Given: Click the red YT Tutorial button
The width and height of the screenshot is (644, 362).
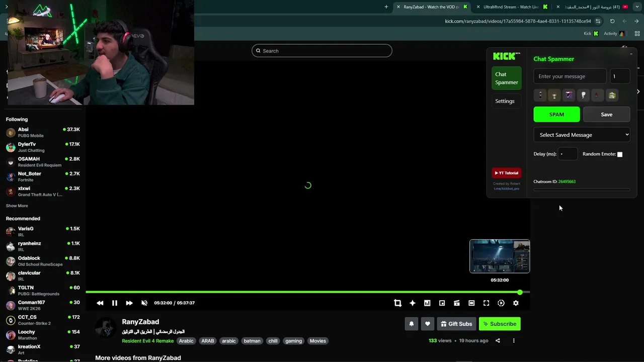Looking at the screenshot, I should [x=507, y=173].
